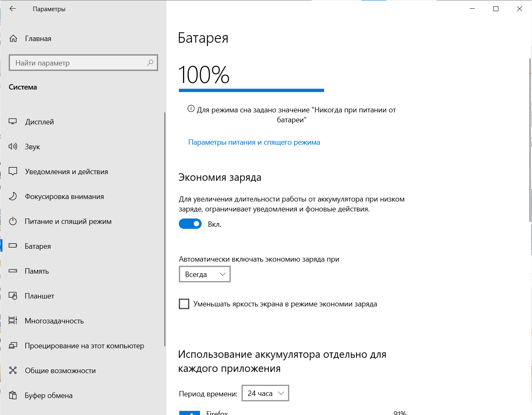Open Фокусировка внимания settings
Viewport: 532px width, 415px height.
[x=82, y=196]
